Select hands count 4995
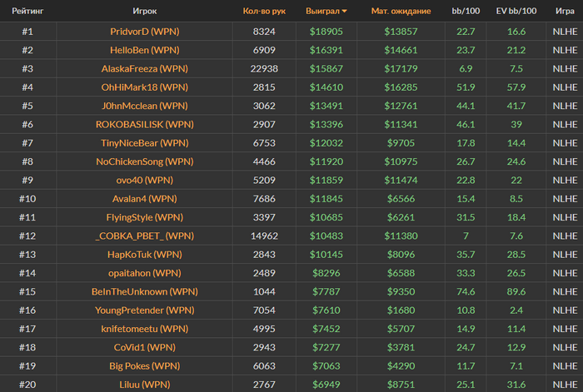Viewport: 583px width, 392px height. pos(264,329)
